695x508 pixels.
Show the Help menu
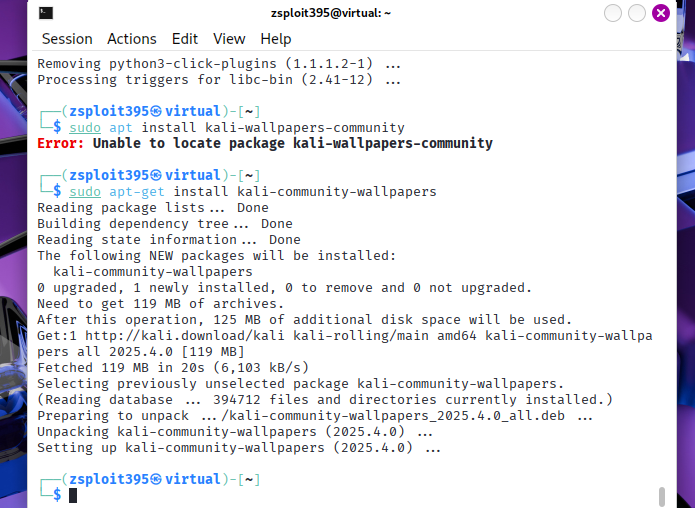[x=276, y=39]
